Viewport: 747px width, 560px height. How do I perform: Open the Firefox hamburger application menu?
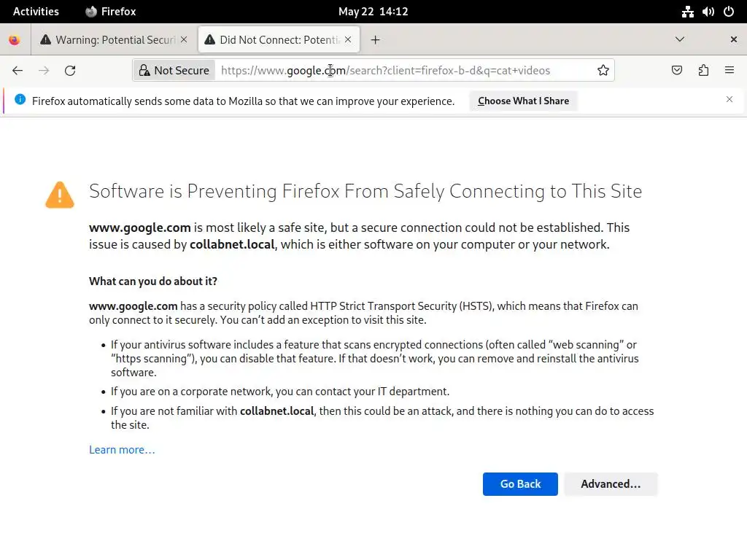pos(729,71)
